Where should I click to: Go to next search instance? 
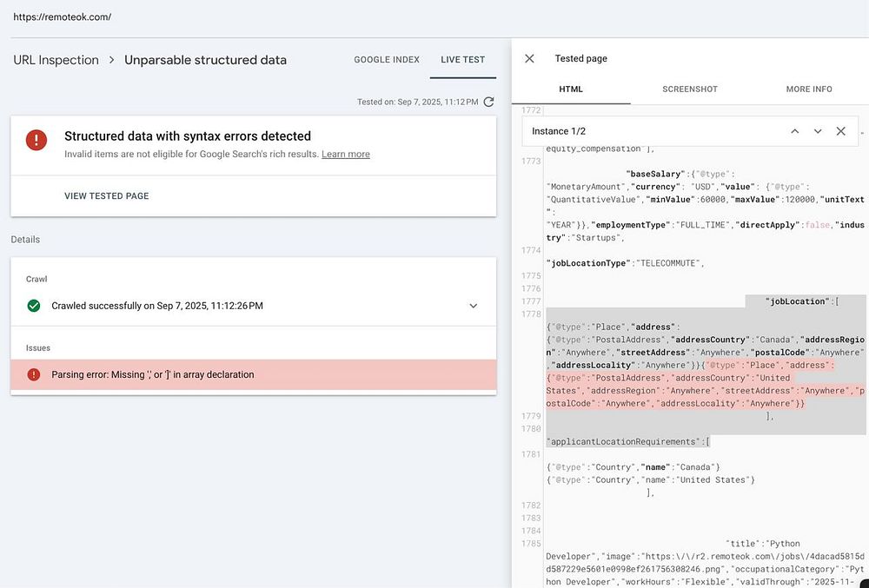818,131
